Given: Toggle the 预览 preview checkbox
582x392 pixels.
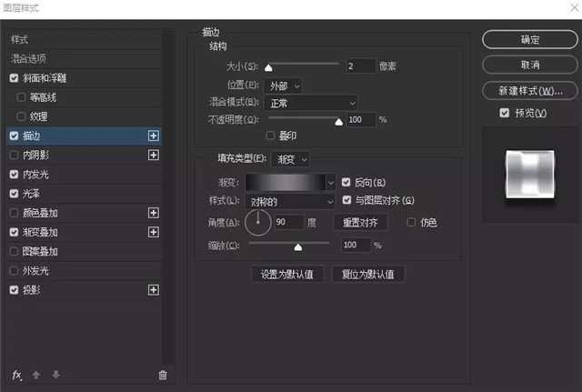Looking at the screenshot, I should 504,113.
